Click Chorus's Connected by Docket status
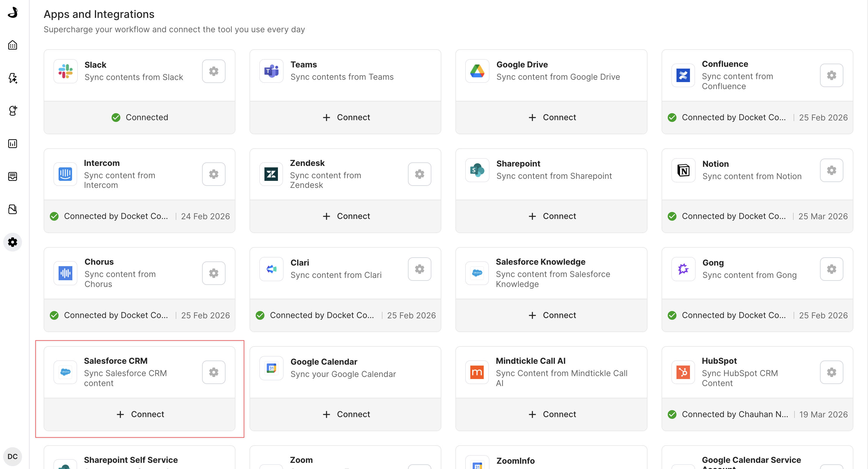Viewport: 868px width, 469px height. (116, 315)
